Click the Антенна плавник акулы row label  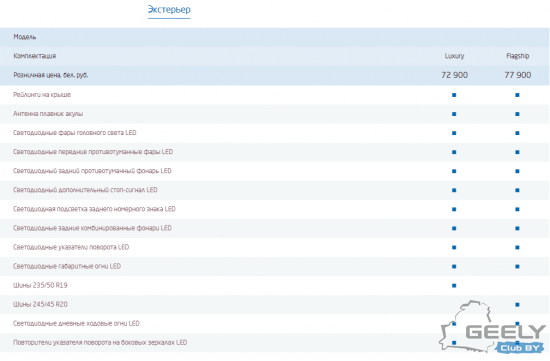pyautogui.click(x=48, y=114)
